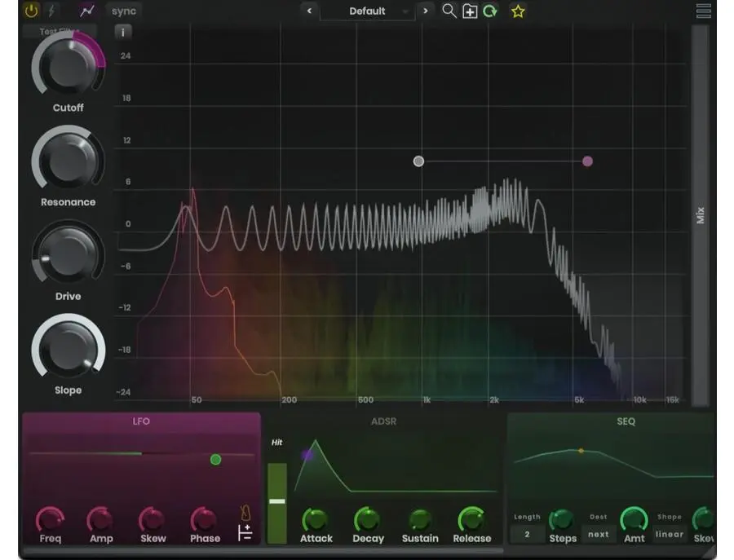
Task: Mark preset as favorite with star
Action: point(518,11)
